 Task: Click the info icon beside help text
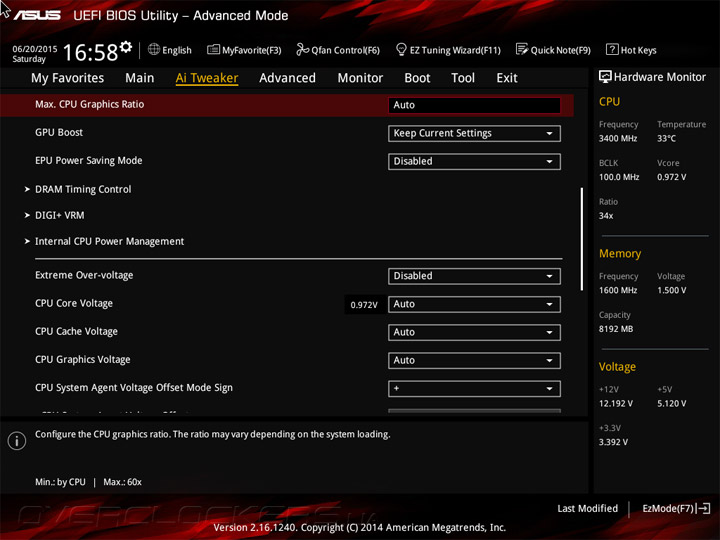[17, 441]
